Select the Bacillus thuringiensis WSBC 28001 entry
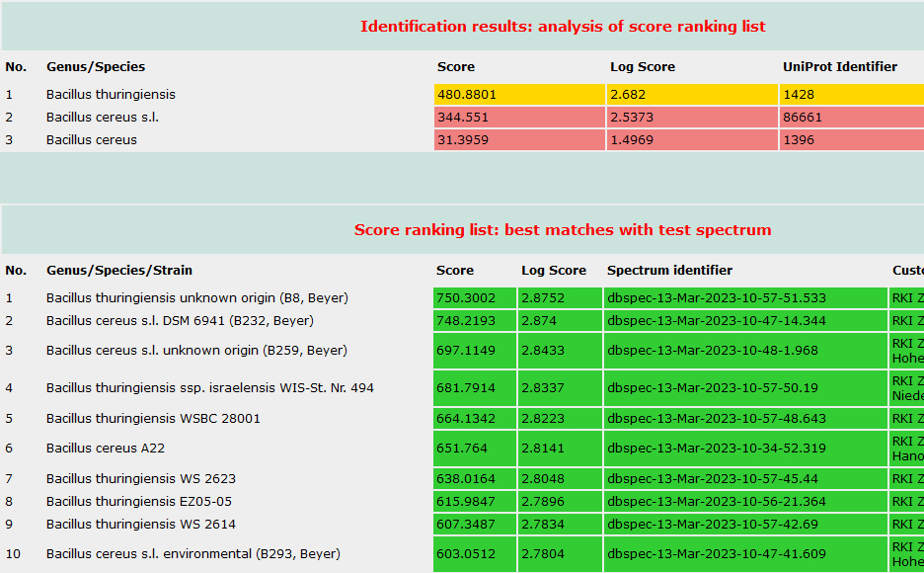This screenshot has height=573, width=924. [153, 419]
